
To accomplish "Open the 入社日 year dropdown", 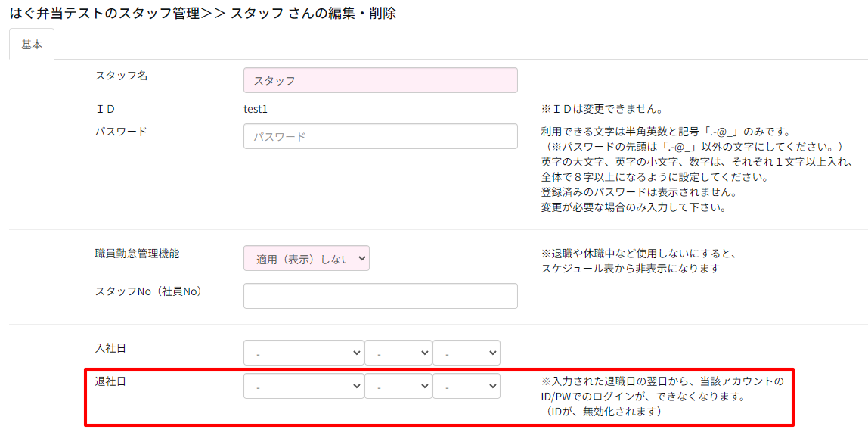I will pos(303,353).
